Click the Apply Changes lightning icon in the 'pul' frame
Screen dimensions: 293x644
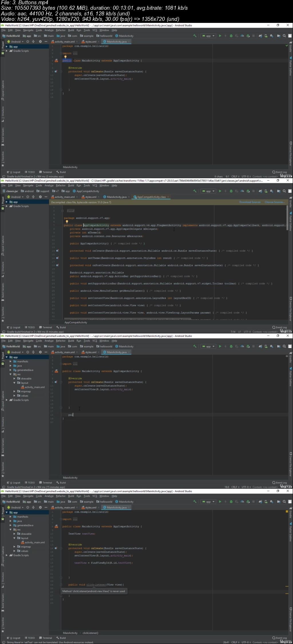point(225,346)
